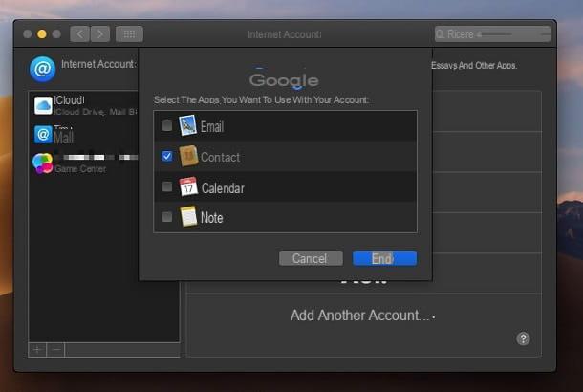Screen dimensions: 583x392
Task: Enable the Email checkbox
Action: click(167, 125)
